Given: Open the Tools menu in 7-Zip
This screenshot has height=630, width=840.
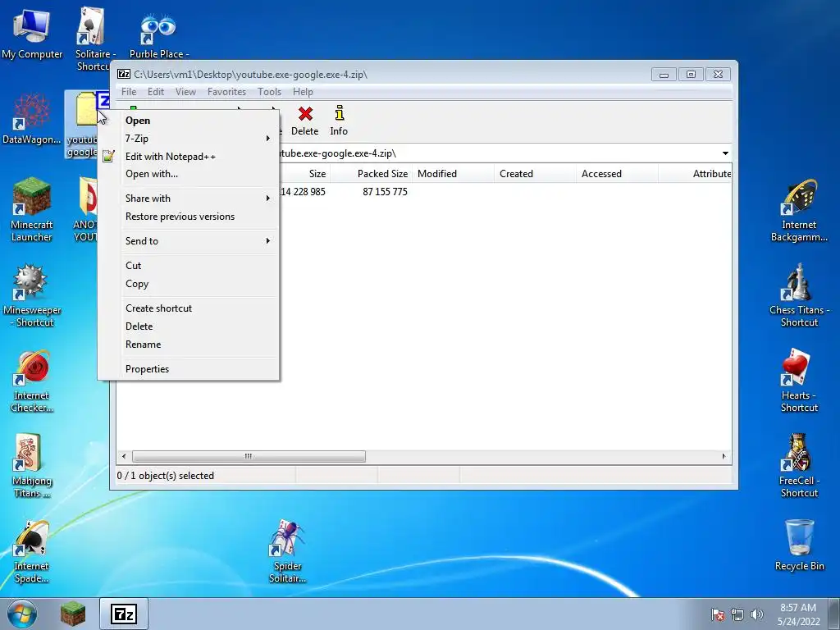Looking at the screenshot, I should (x=269, y=92).
